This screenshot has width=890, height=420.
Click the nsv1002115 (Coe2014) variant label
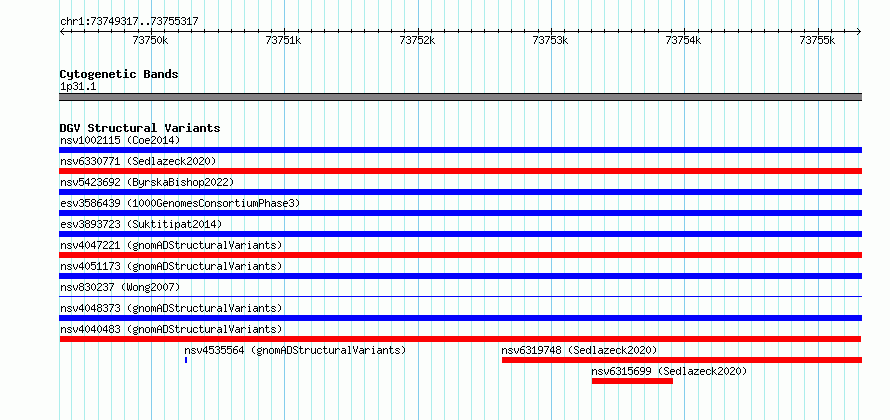click(x=120, y=140)
